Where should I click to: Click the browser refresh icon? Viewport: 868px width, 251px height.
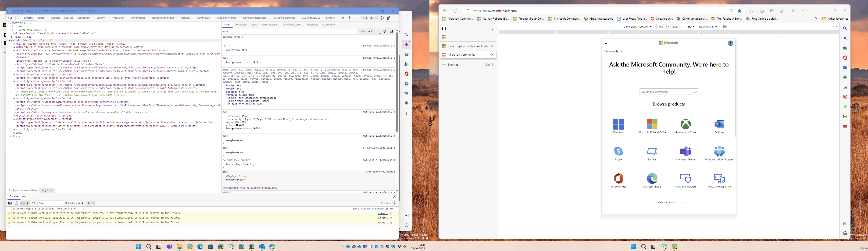click(455, 11)
